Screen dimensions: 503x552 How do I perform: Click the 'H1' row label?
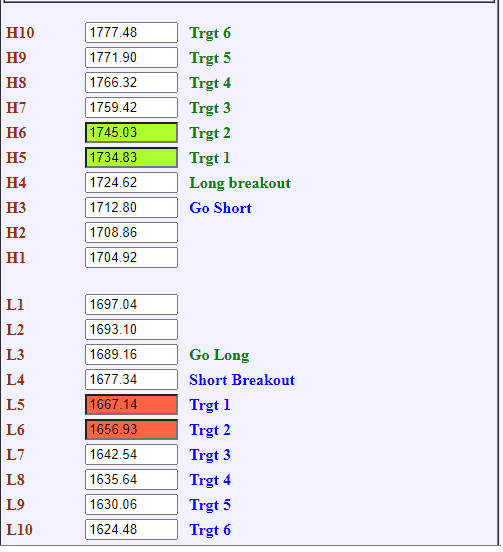coord(16,258)
